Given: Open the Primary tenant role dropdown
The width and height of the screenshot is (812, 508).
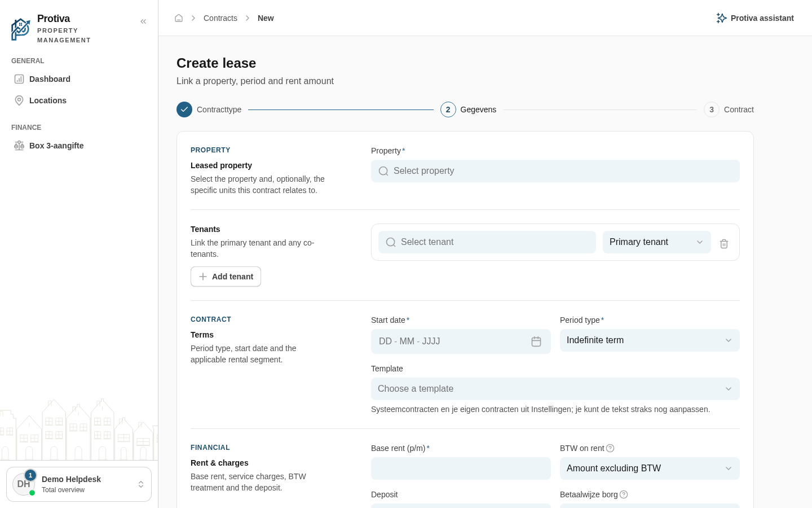Looking at the screenshot, I should point(656,242).
